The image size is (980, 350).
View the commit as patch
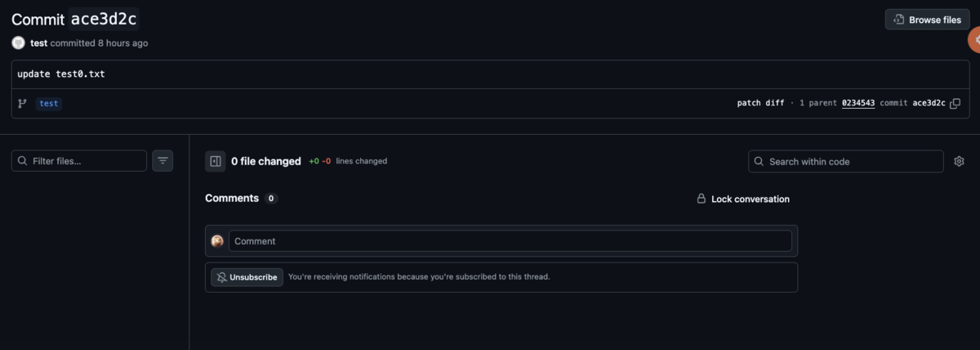coord(749,104)
